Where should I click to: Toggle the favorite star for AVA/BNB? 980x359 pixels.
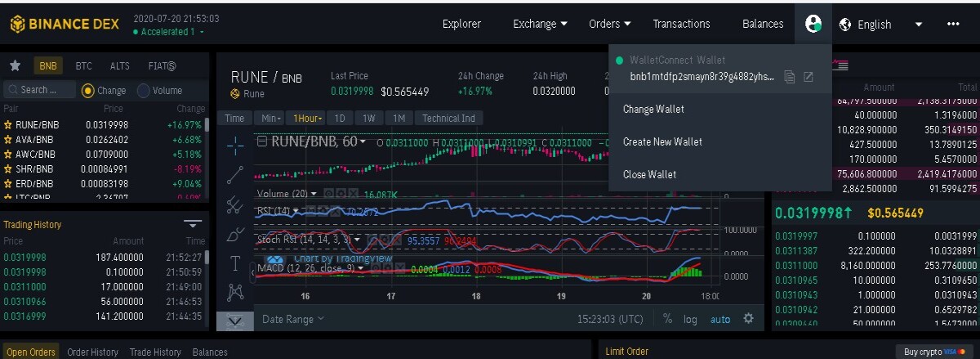[8, 139]
